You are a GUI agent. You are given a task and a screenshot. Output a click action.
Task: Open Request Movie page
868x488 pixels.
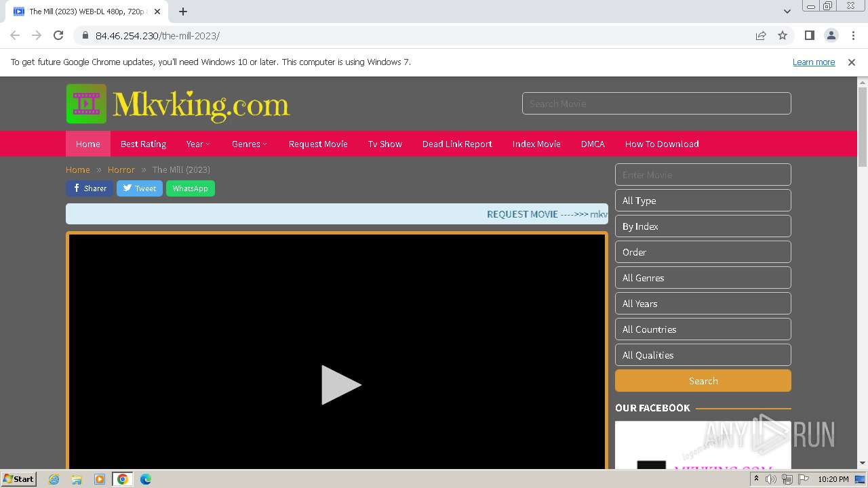318,144
